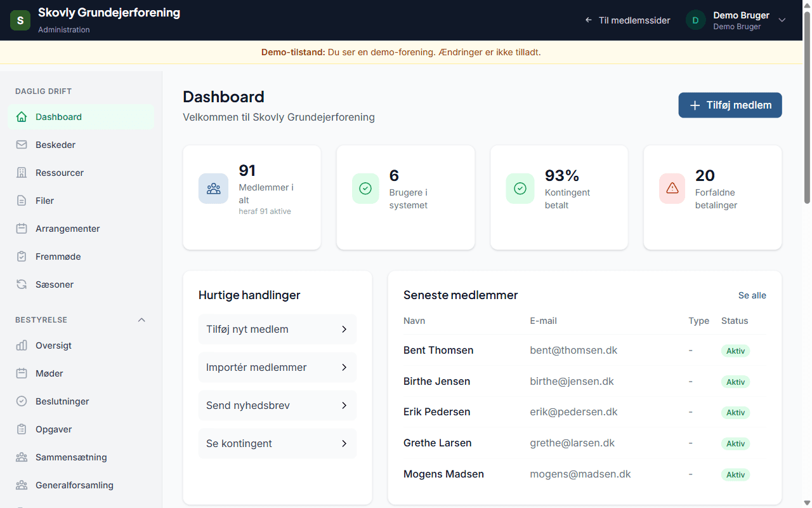Click the Send nyhedsbrev quick action
The image size is (812, 508).
coord(277,405)
